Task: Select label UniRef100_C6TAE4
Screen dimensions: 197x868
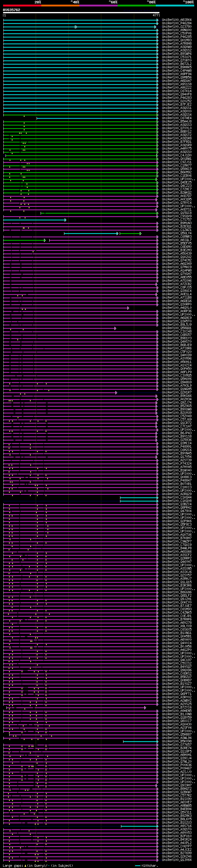Action: pyautogui.click(x=177, y=118)
